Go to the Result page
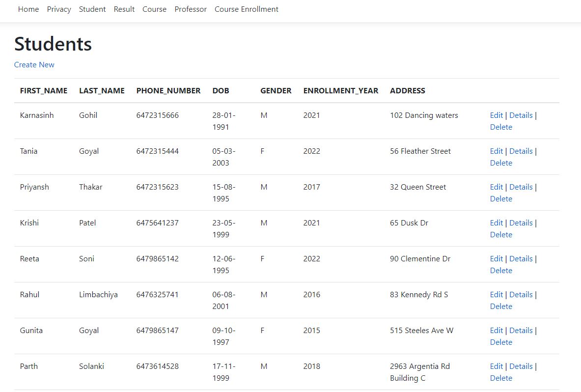 (124, 9)
